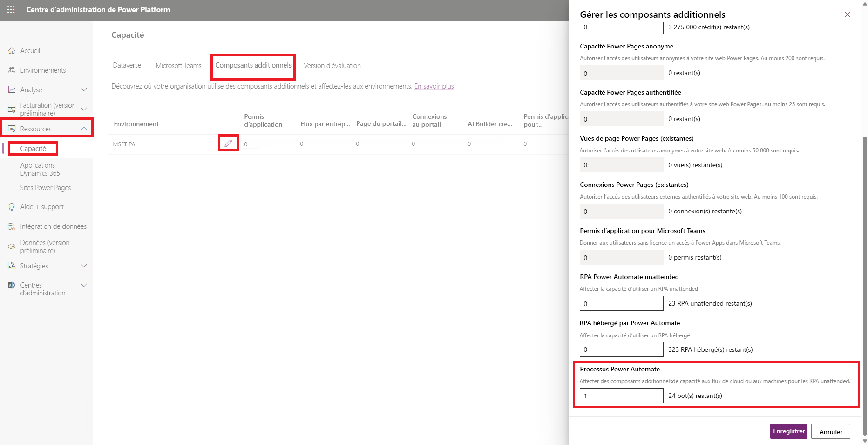Image resolution: width=868 pixels, height=445 pixels.
Task: Select Capacité under Ressources
Action: (x=33, y=149)
